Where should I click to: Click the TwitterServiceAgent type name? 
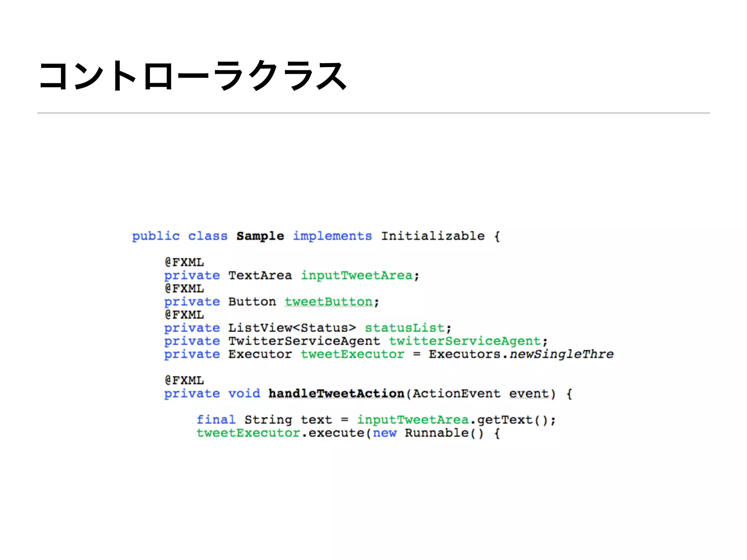click(x=304, y=341)
